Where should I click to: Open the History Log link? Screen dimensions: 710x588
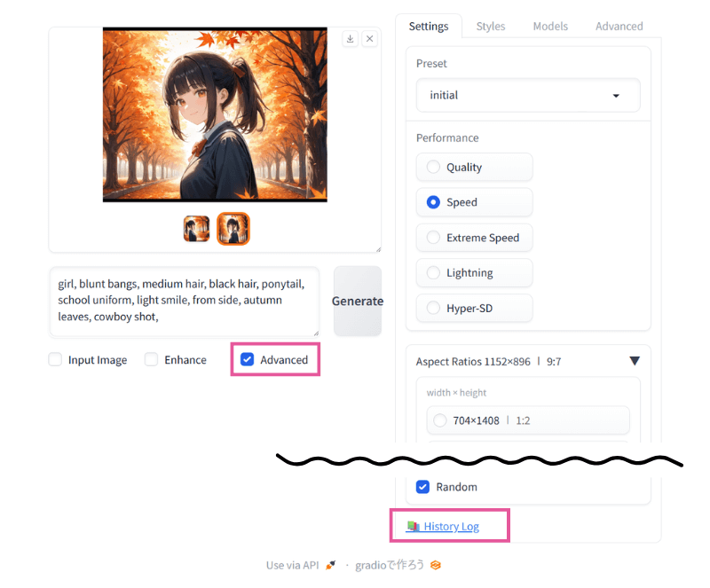[451, 527]
